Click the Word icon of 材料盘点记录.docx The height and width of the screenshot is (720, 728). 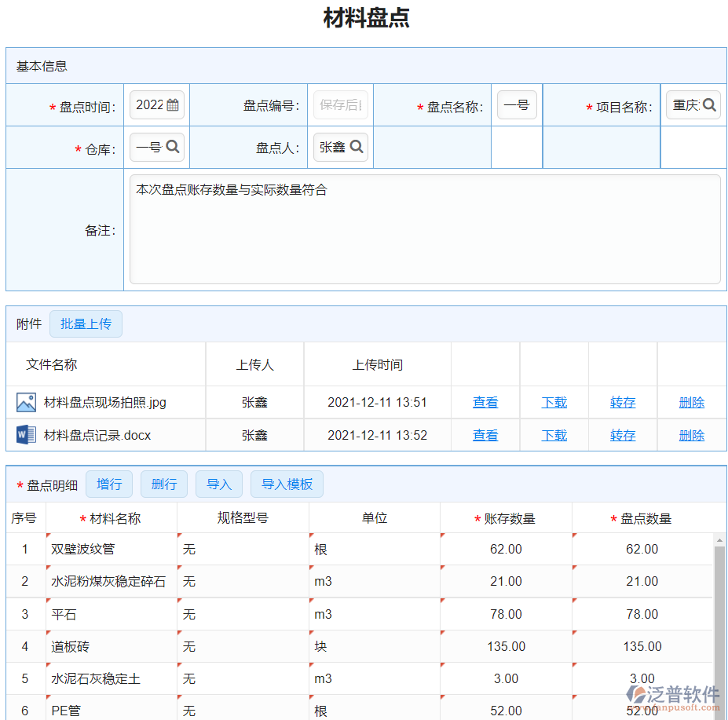[26, 435]
